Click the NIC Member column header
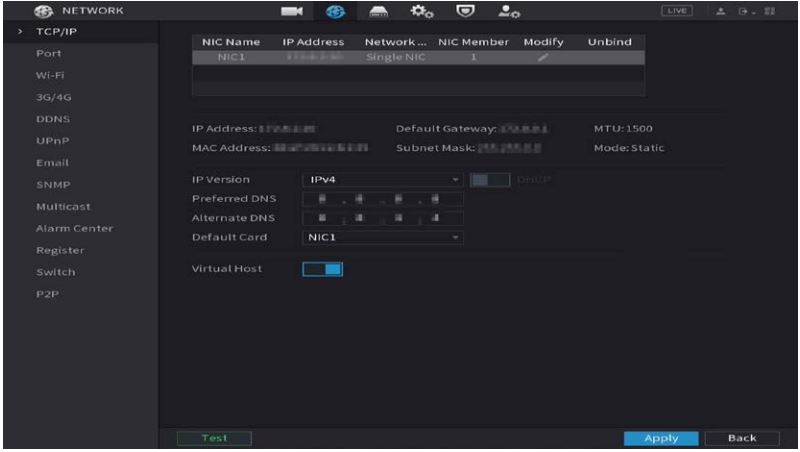This screenshot has width=800, height=452. [x=473, y=42]
